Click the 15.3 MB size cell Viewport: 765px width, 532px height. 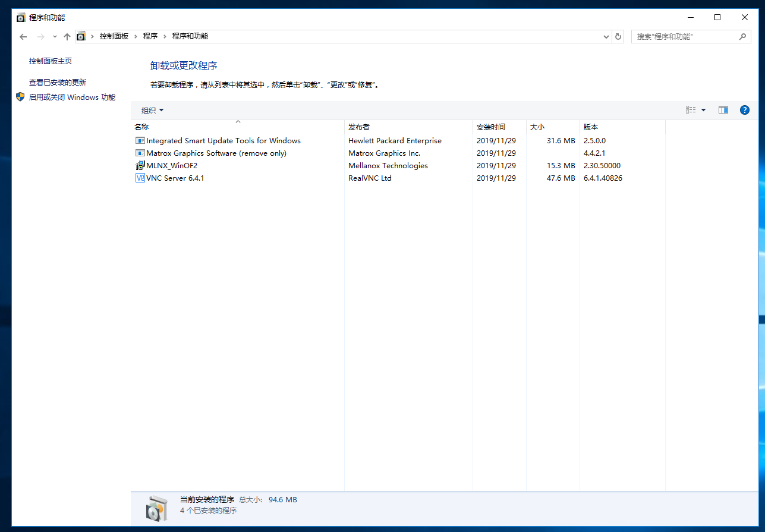(x=561, y=166)
